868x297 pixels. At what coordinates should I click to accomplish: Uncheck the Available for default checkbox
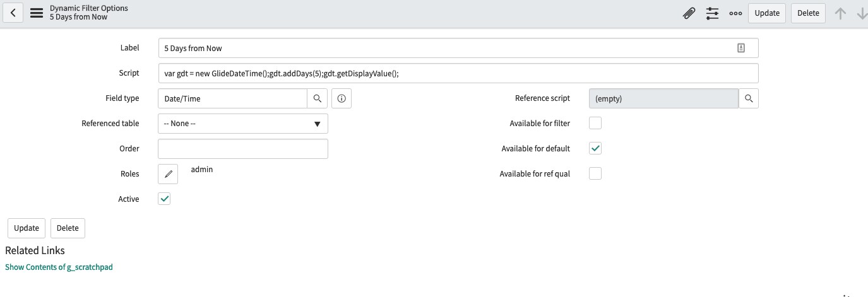point(595,149)
